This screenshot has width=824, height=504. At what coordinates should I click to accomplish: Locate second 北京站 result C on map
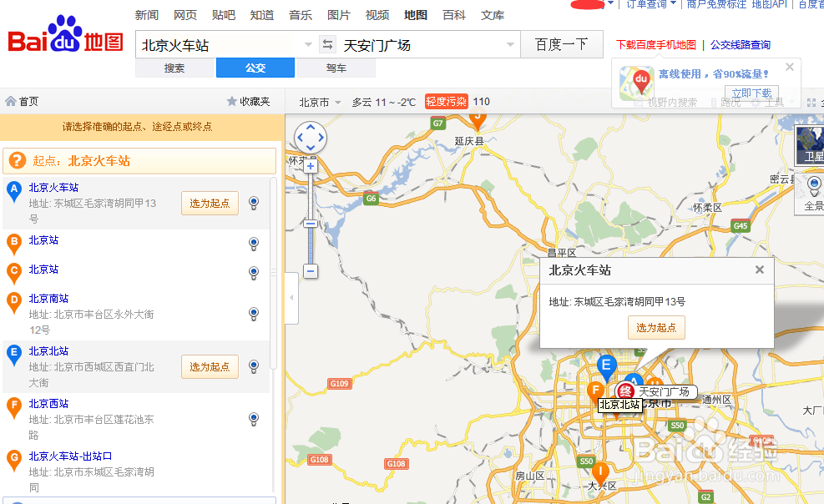coord(254,273)
